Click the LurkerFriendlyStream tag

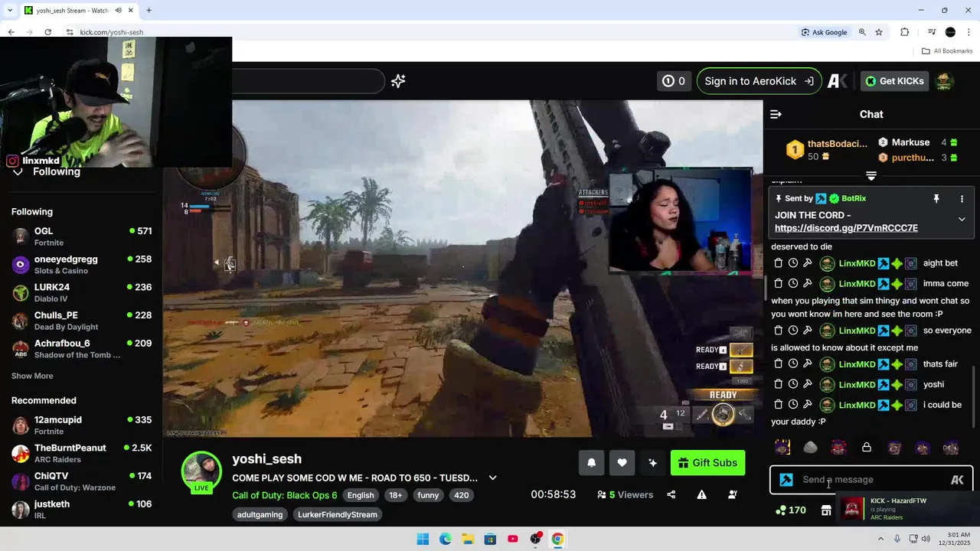point(338,514)
